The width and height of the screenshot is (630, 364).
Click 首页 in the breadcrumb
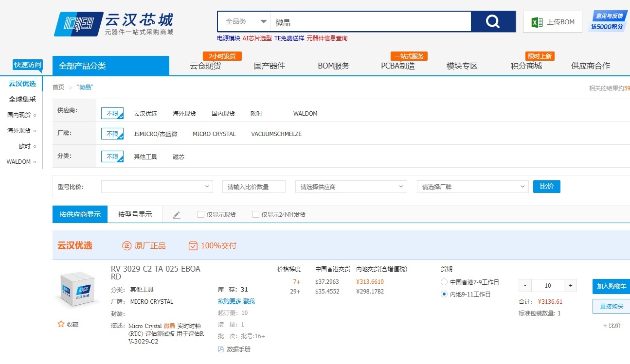[58, 87]
